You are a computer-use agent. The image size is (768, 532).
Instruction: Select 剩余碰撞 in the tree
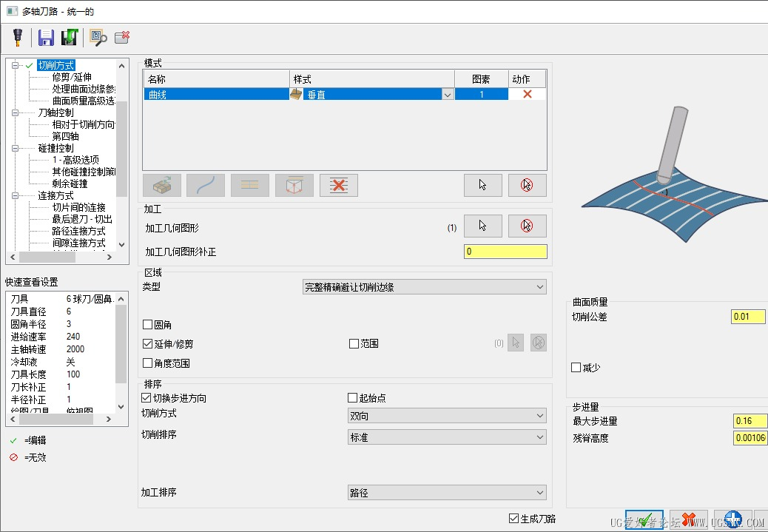70,183
